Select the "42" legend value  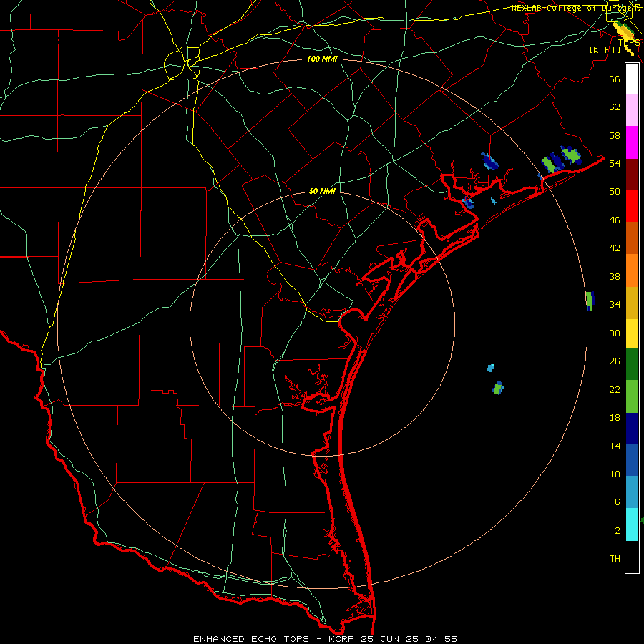(x=615, y=248)
